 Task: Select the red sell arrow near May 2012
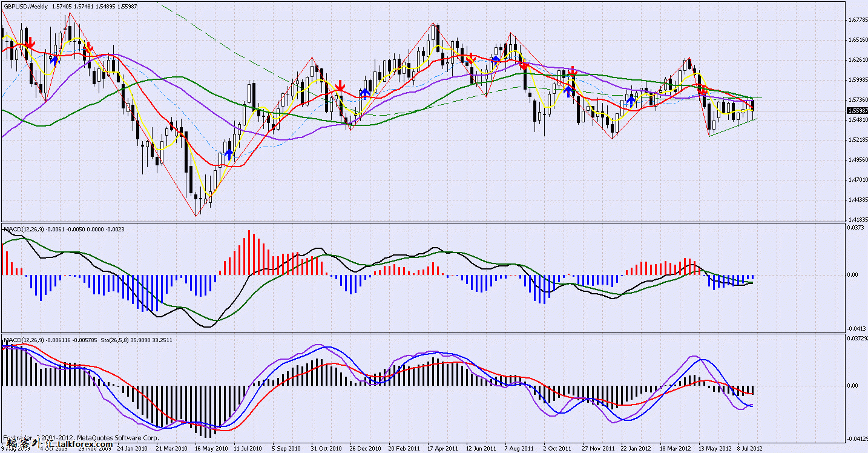point(703,91)
